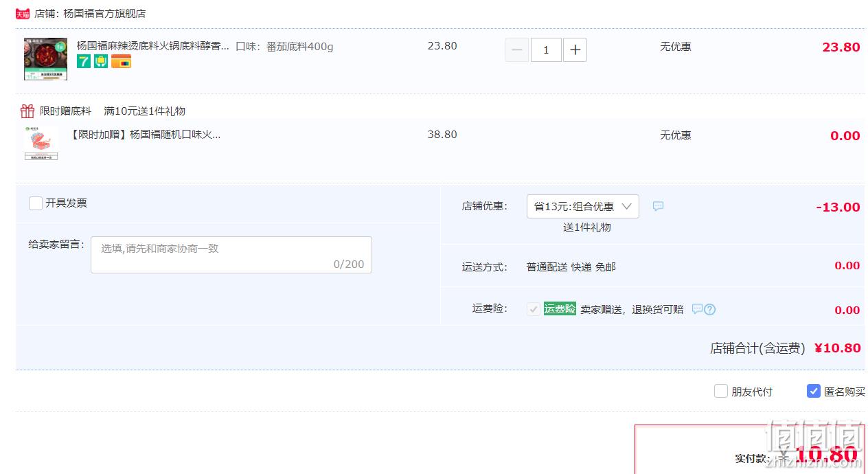Click the 限时赠底料 promotion label
868x474 pixels.
65,111
